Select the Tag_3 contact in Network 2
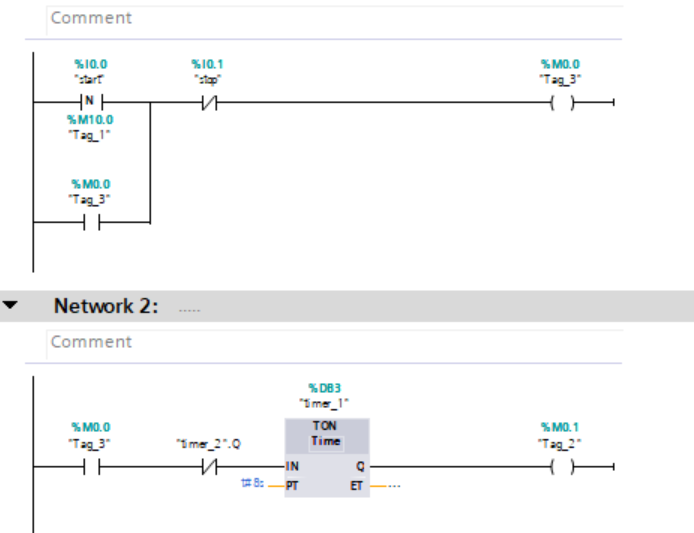694x533 pixels. point(91,466)
